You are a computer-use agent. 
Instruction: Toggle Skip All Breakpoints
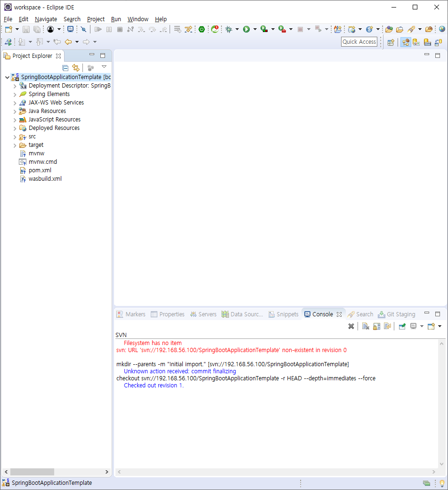click(x=83, y=29)
